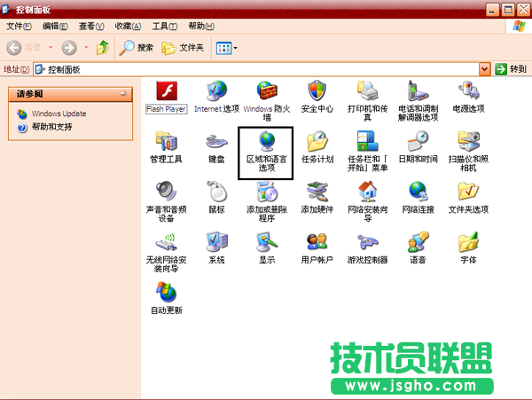Open the 文件(F) menu
This screenshot has width=532, height=400.
pyautogui.click(x=19, y=26)
